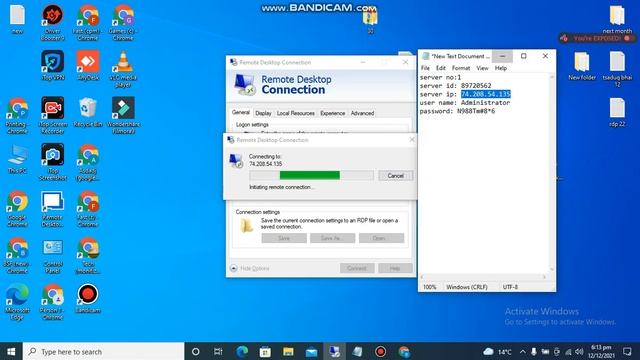Open Mail app in the taskbar

tap(311, 351)
